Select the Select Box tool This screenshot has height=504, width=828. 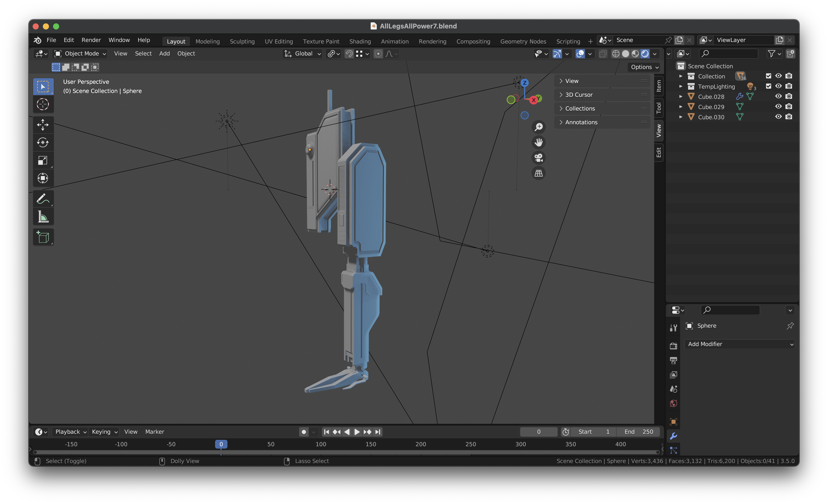(x=43, y=87)
